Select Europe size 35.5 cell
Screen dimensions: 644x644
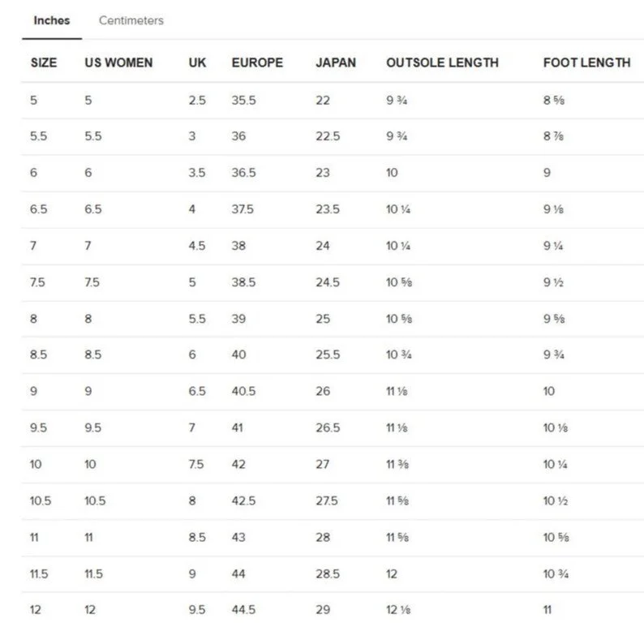pyautogui.click(x=243, y=101)
